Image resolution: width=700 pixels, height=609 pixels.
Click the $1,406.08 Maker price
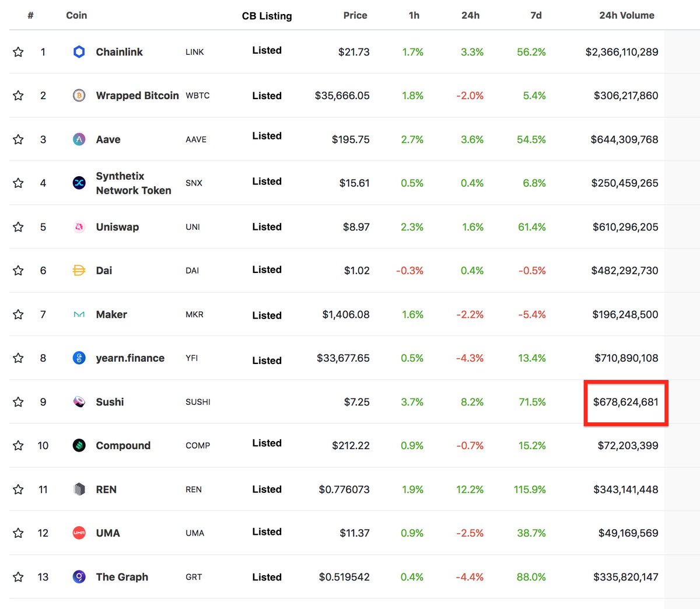346,314
